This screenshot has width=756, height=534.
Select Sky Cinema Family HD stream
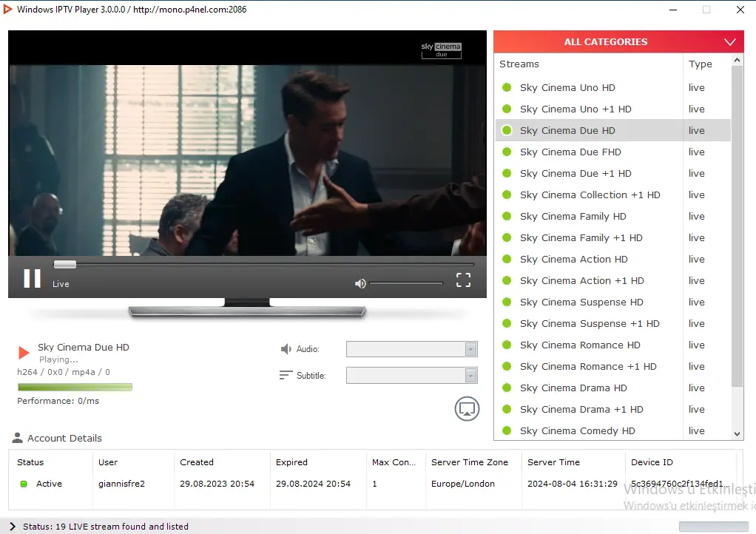[613, 217]
